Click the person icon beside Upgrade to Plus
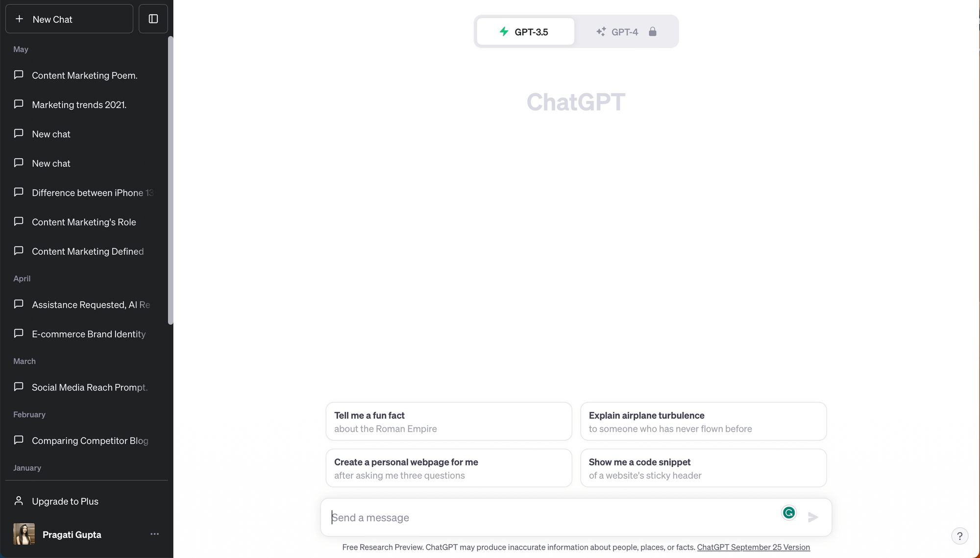980x558 pixels. [x=19, y=501]
